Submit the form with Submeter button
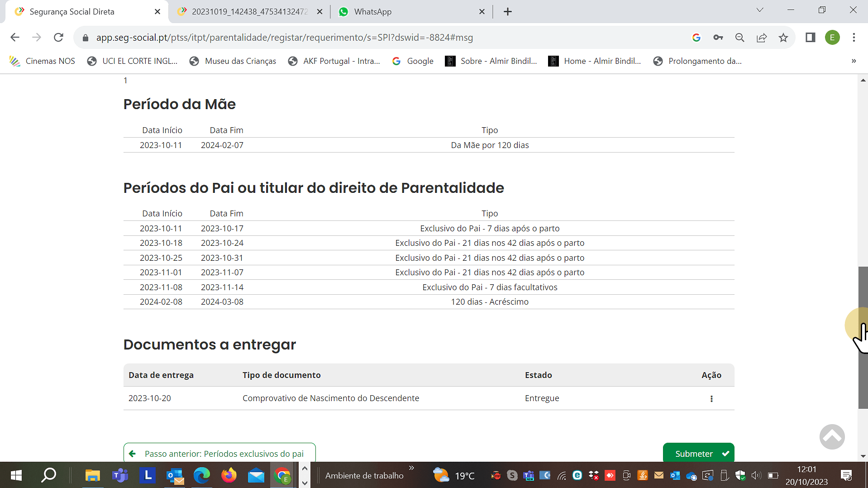 point(698,453)
